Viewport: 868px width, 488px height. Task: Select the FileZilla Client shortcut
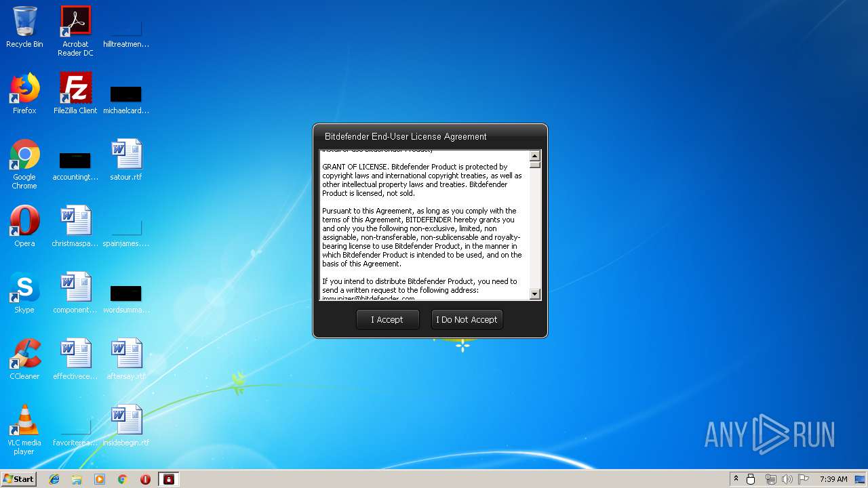75,94
